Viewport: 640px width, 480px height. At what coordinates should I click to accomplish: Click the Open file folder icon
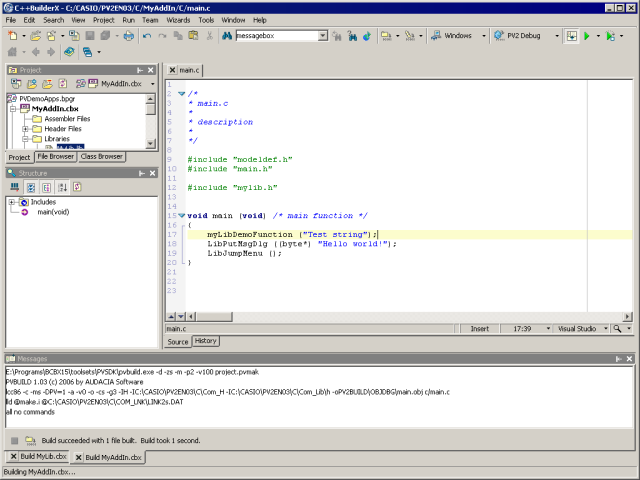36,36
